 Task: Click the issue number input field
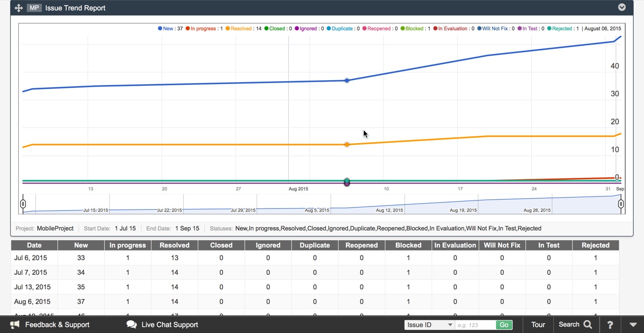click(475, 325)
